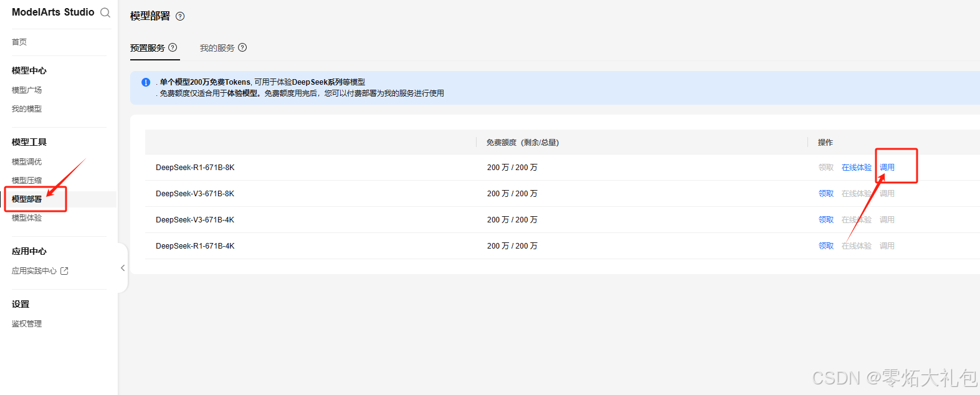Click quota value of DeepSeek-R1-671B-8K row
The image size is (980, 395).
[x=512, y=168]
